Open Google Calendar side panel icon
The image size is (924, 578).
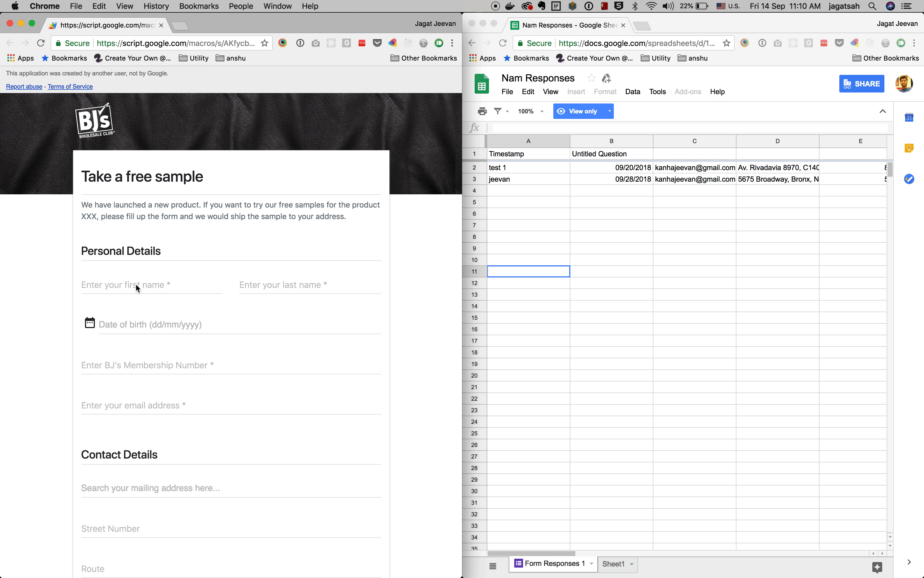click(x=909, y=117)
